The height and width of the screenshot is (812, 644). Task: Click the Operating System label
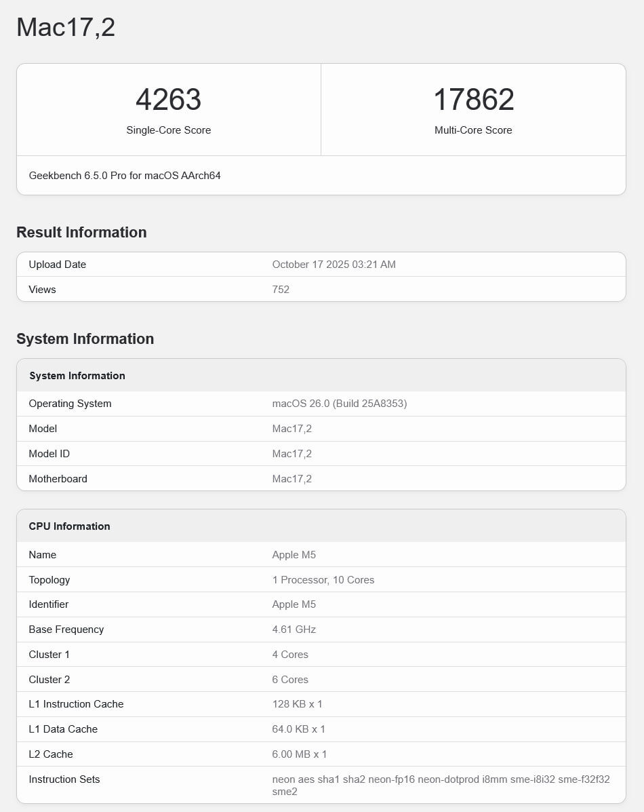tap(70, 404)
